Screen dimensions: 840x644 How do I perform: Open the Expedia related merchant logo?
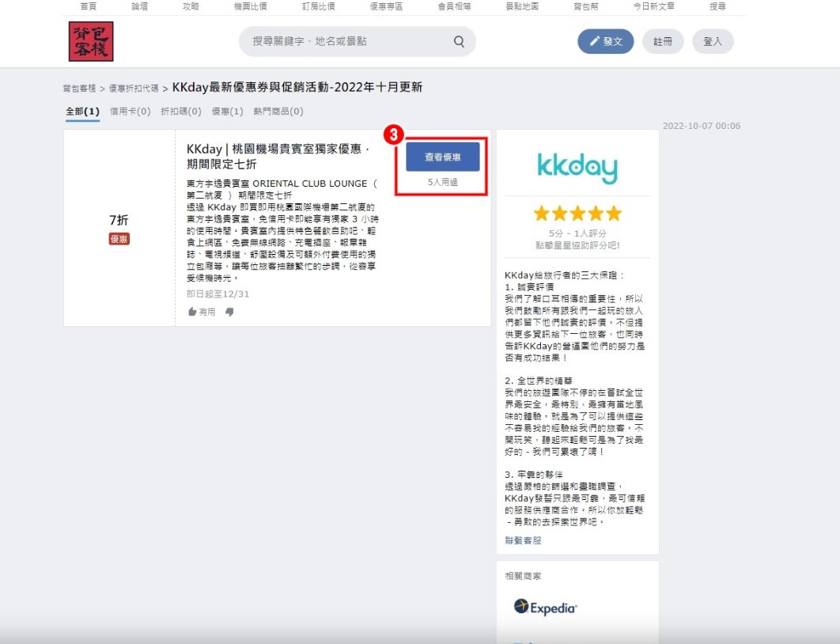tap(545, 608)
